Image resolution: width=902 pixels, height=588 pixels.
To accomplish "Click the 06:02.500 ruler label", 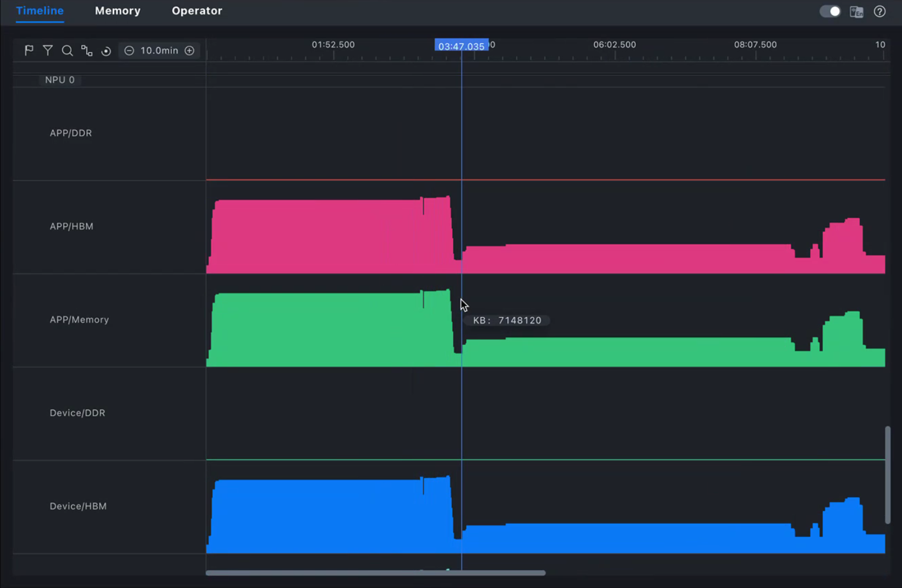I will click(614, 45).
